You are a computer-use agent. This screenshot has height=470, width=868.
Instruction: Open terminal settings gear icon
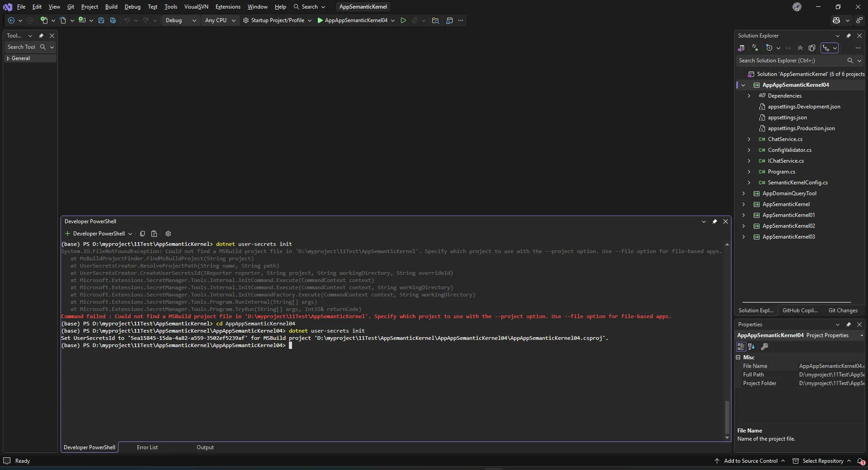tap(168, 234)
